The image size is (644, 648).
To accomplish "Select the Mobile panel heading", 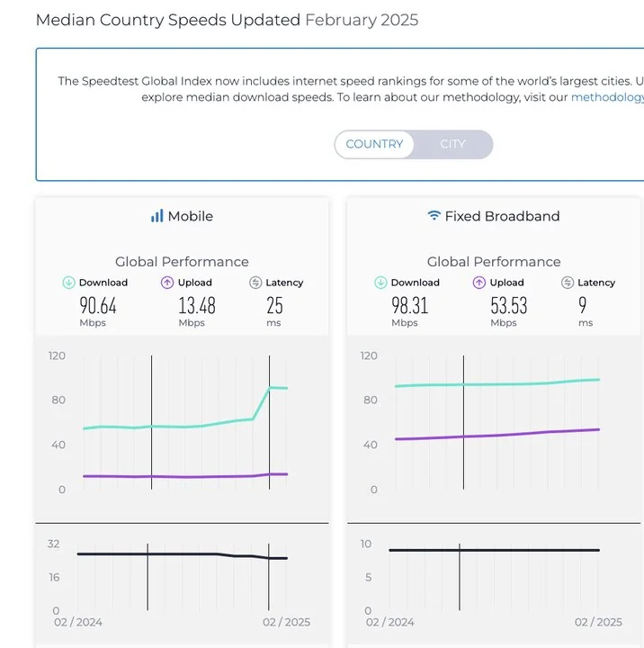I will tap(190, 216).
